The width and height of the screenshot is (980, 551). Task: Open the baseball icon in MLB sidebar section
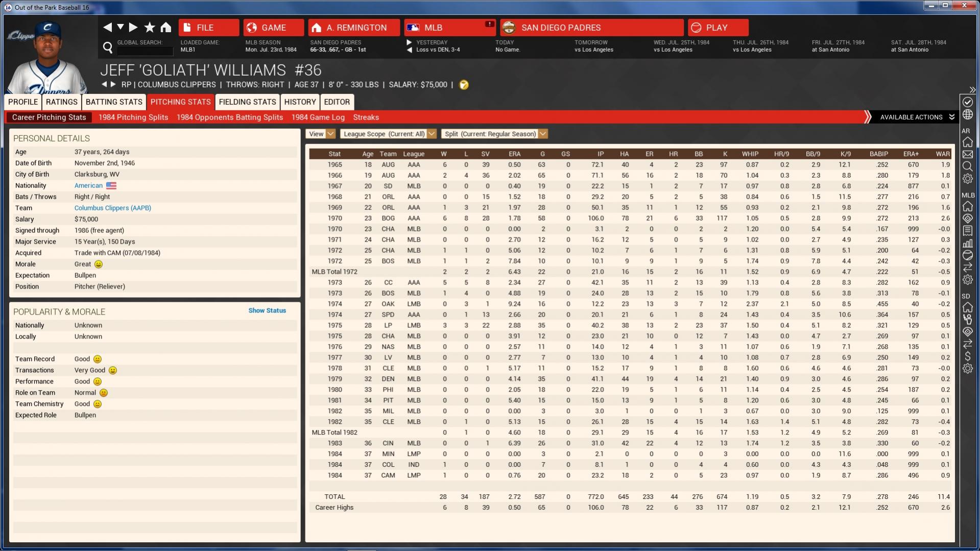click(967, 255)
